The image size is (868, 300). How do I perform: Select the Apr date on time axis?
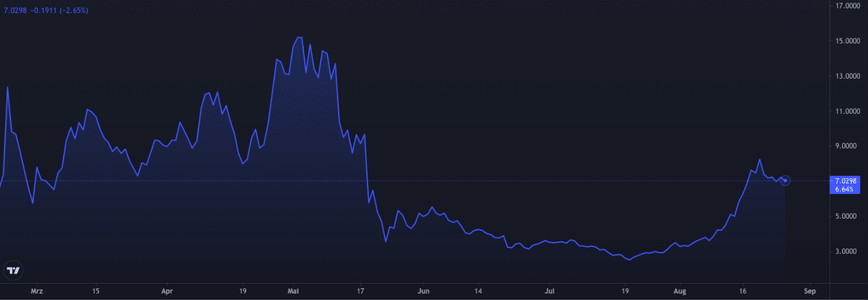pos(167,292)
